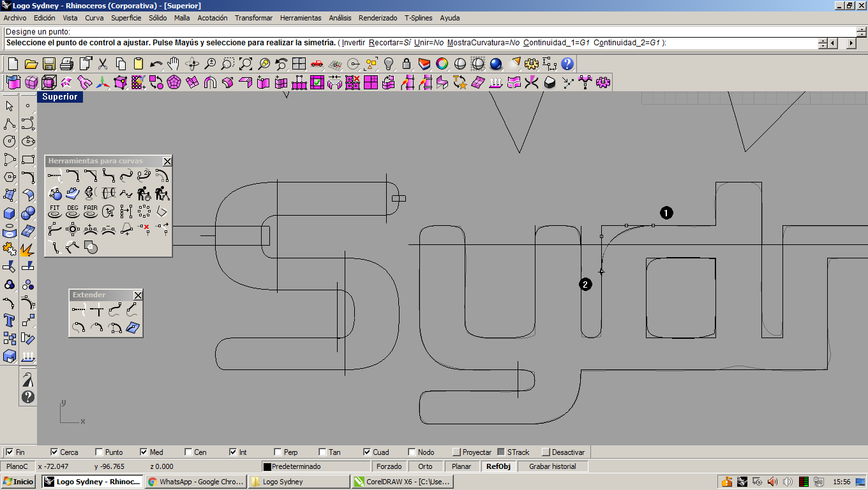This screenshot has height=490, width=868.
Task: Click the light bulb hide/show icon
Action: pyautogui.click(x=388, y=64)
